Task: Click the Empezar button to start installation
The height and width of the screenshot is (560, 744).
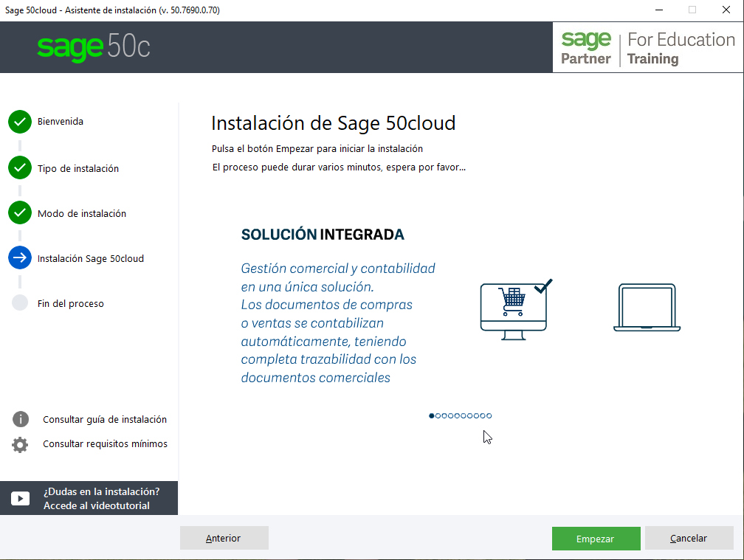Action: point(596,539)
